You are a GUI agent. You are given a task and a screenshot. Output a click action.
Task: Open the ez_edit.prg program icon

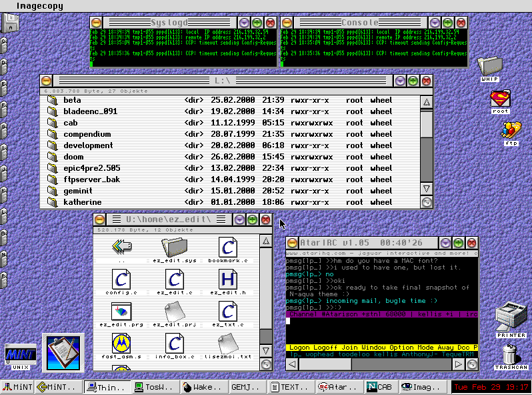121,311
